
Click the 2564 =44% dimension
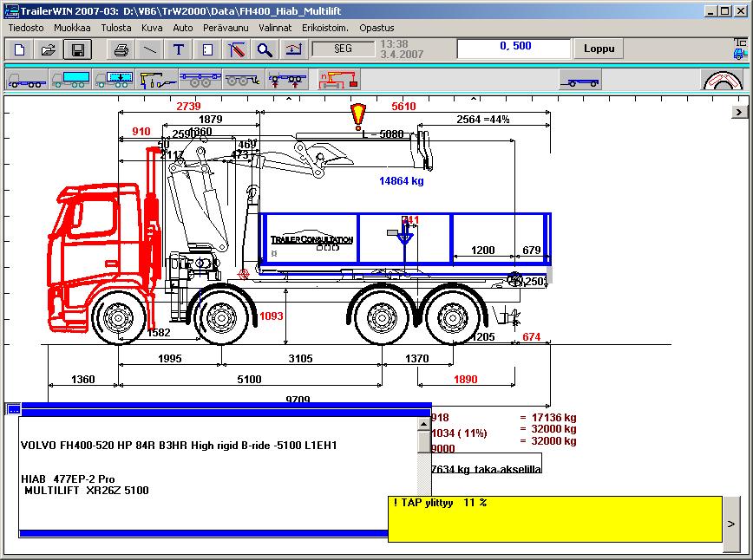click(482, 119)
